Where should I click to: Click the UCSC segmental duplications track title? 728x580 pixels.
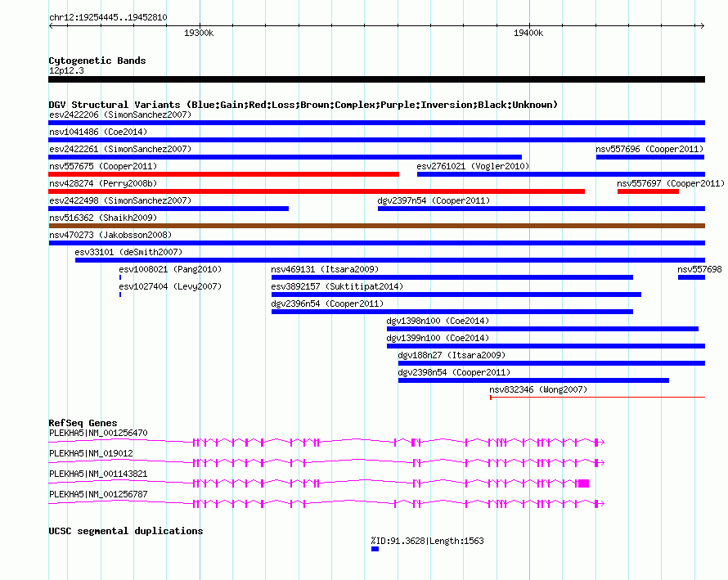point(126,531)
